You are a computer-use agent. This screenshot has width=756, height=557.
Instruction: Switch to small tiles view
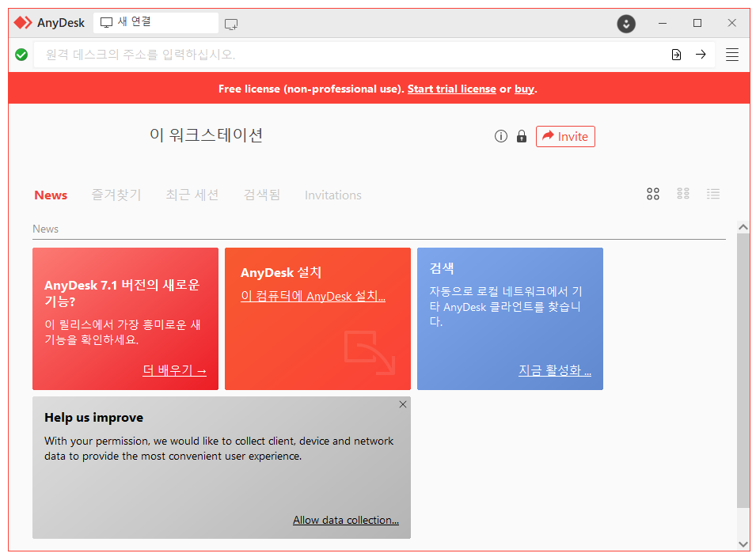pyautogui.click(x=682, y=194)
